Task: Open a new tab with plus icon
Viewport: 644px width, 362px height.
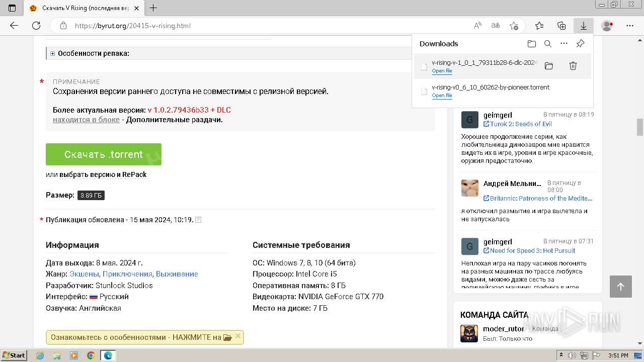Action: [x=153, y=8]
